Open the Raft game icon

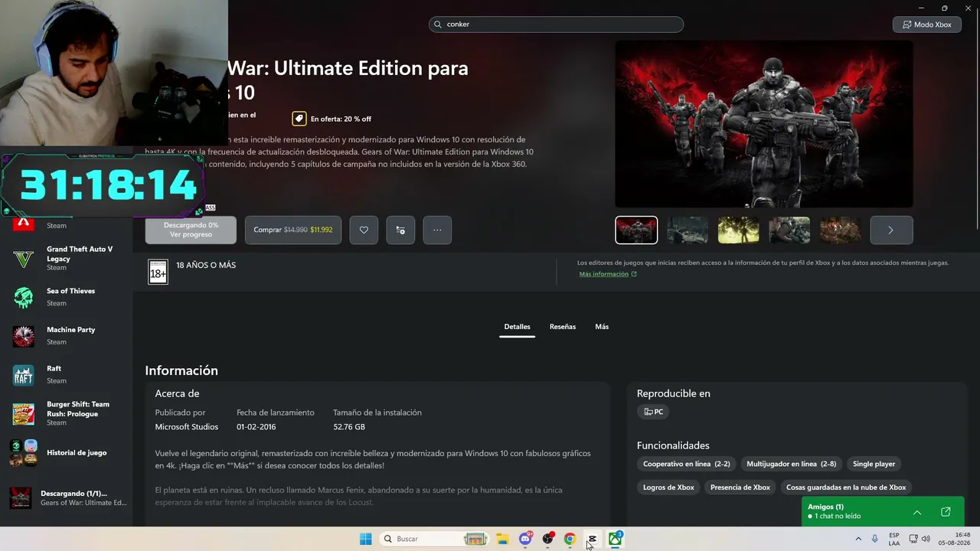point(24,375)
